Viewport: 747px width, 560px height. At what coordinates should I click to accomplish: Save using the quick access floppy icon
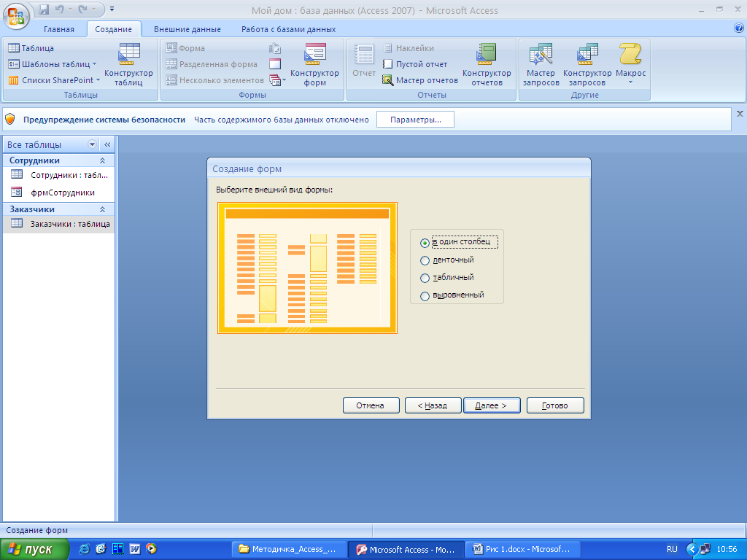click(x=44, y=9)
